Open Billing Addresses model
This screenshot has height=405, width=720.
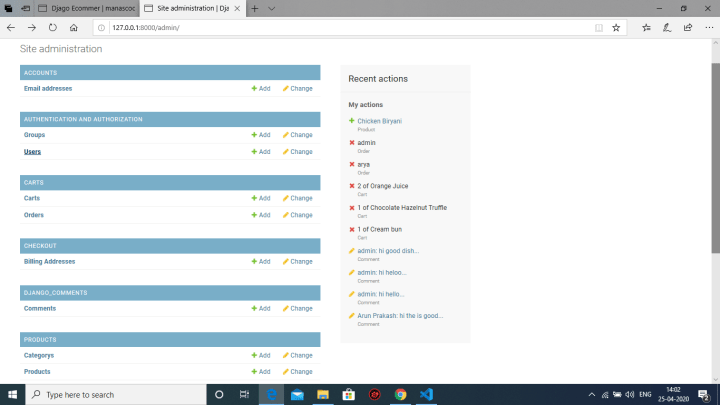click(x=49, y=262)
